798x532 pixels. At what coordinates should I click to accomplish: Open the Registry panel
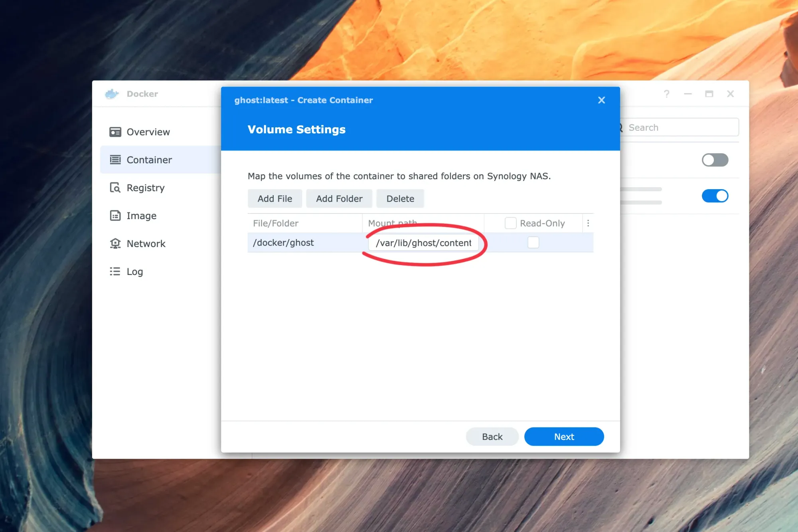point(145,188)
